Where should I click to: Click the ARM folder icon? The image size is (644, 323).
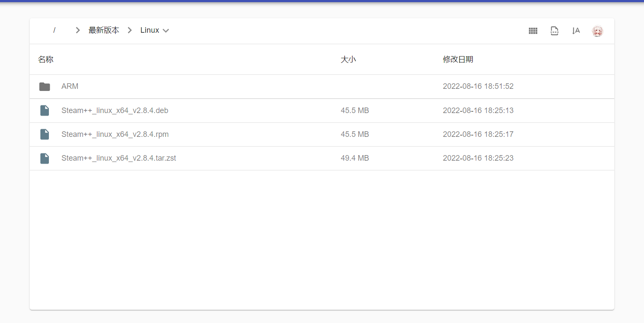(45, 87)
